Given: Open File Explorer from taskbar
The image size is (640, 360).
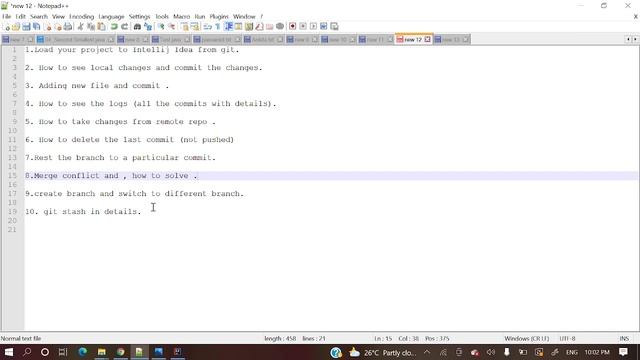Looking at the screenshot, I should (102, 352).
